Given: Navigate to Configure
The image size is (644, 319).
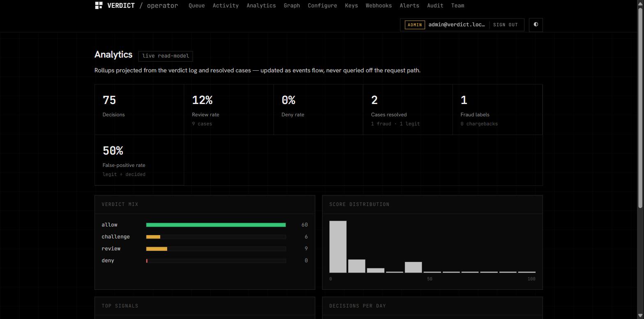Looking at the screenshot, I should [322, 6].
